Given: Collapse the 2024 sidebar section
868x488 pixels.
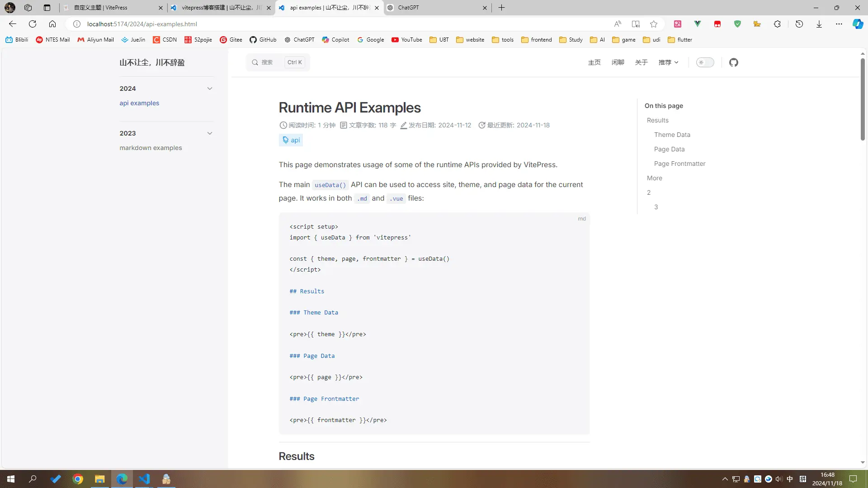Looking at the screenshot, I should (209, 89).
